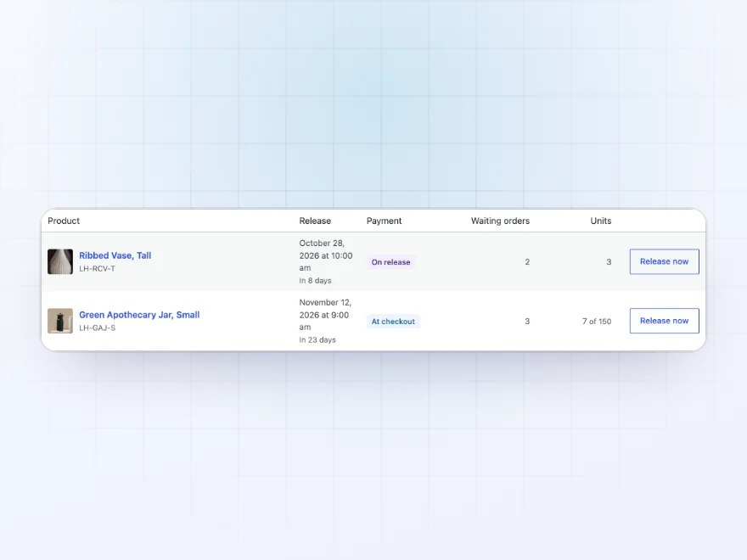Click the On release payment badge
Screen dimensions: 747x560
(x=390, y=262)
